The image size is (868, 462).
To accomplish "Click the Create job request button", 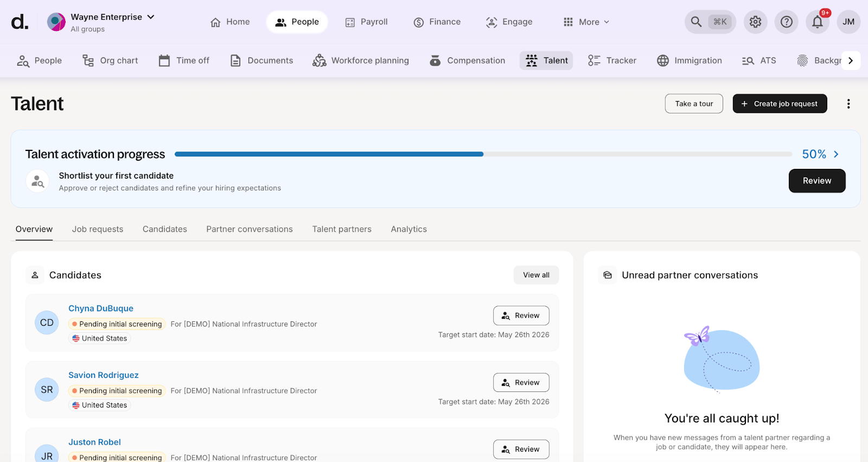I will point(780,104).
